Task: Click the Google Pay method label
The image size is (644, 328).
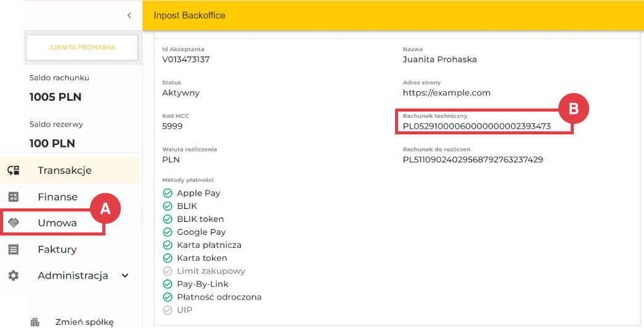Action: 202,232
